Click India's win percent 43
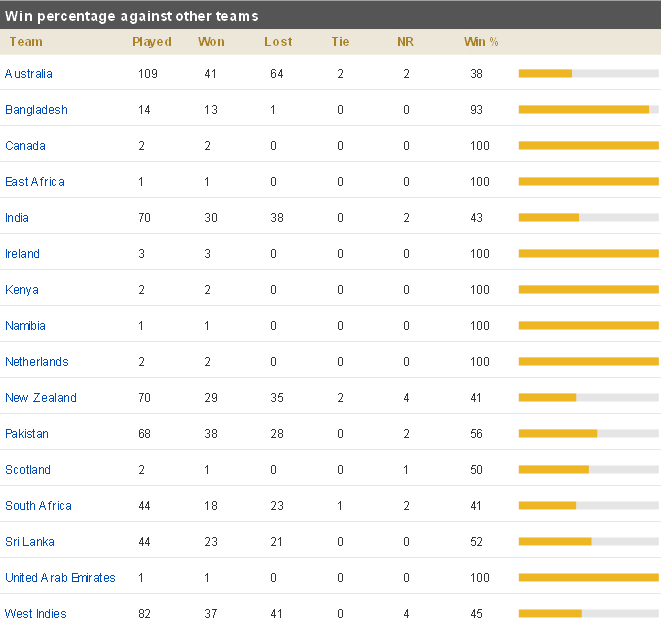The height and width of the screenshot is (628, 661). [476, 217]
